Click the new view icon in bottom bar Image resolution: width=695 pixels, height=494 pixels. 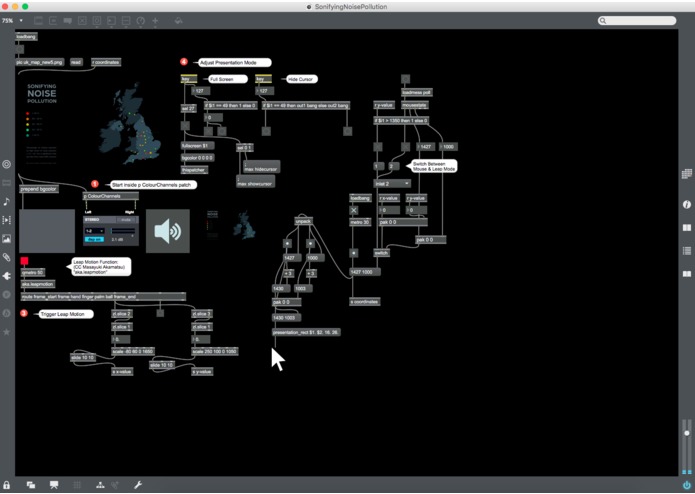coord(31,485)
